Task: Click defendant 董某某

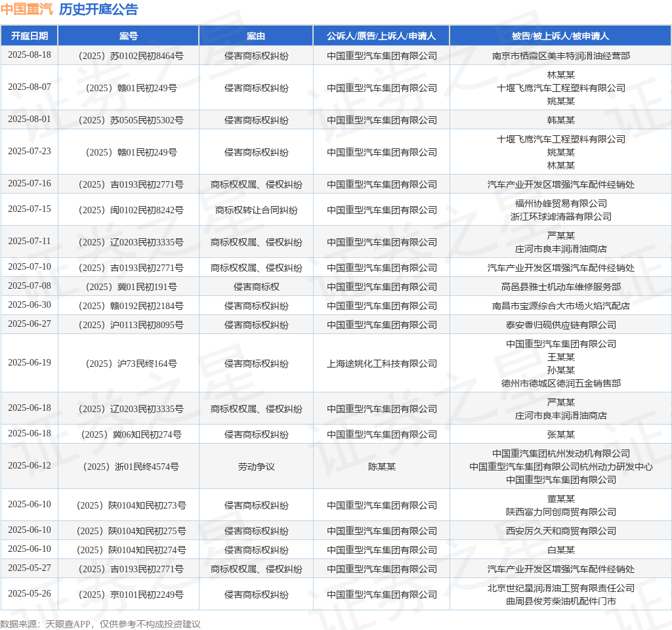Action: (560, 499)
